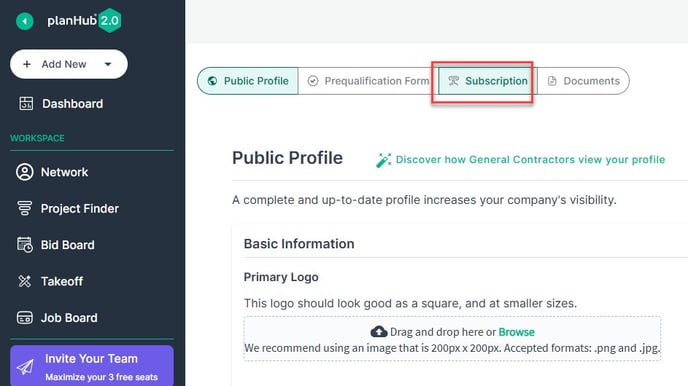Click the Project Finder filter icon
688x386 pixels.
pos(25,208)
